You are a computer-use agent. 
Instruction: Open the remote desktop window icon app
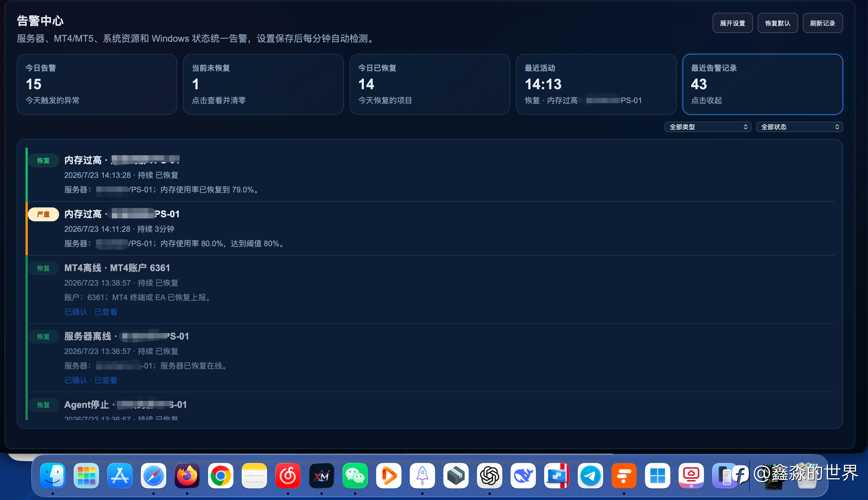point(557,476)
